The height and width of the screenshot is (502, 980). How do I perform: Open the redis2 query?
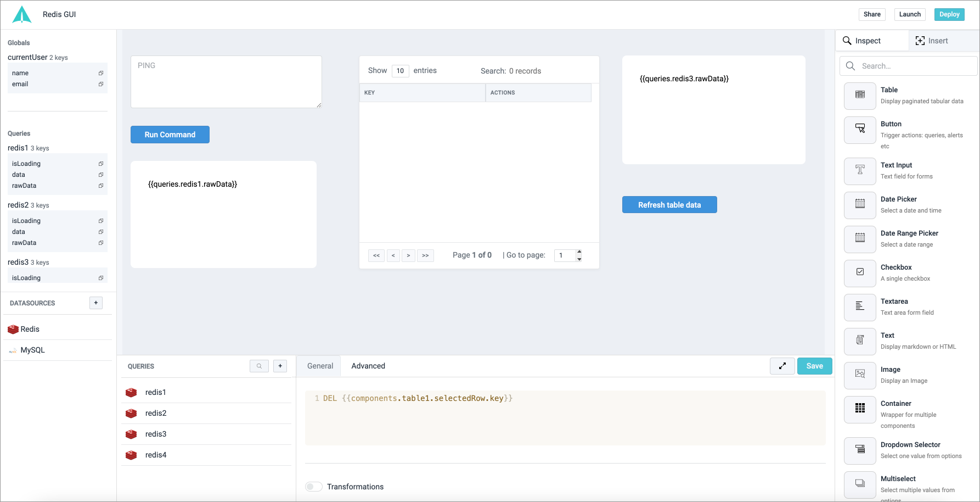[x=206, y=413]
